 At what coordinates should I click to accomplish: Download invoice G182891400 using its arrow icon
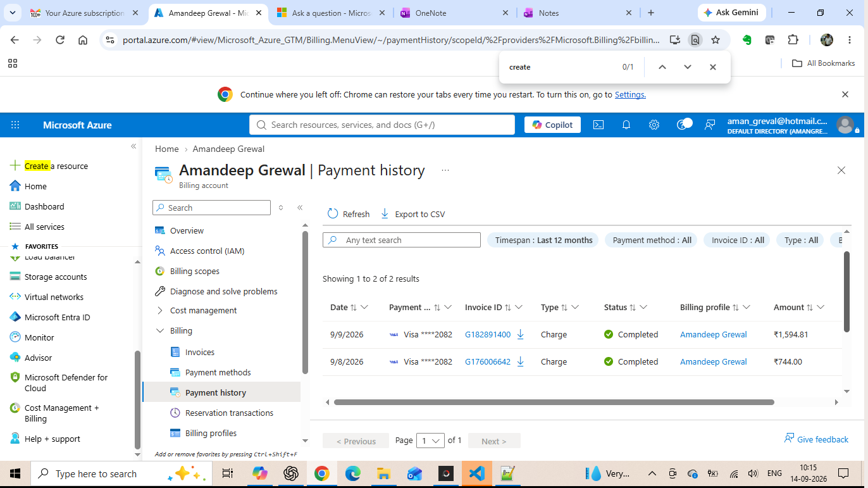point(521,334)
